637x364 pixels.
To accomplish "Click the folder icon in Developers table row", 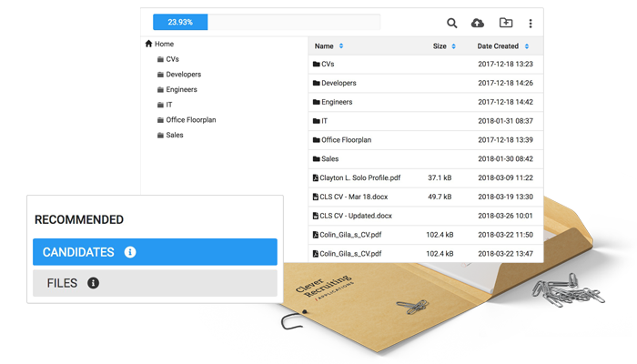I will (317, 83).
